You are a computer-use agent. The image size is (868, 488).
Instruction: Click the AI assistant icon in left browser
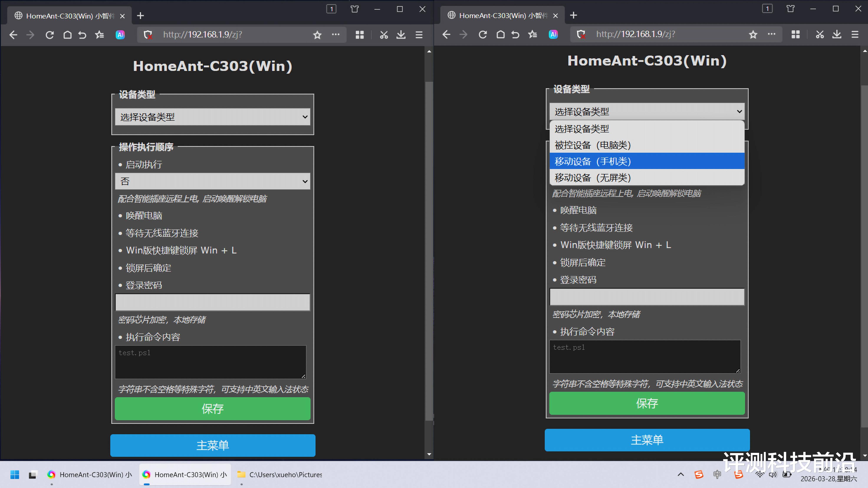pos(120,35)
